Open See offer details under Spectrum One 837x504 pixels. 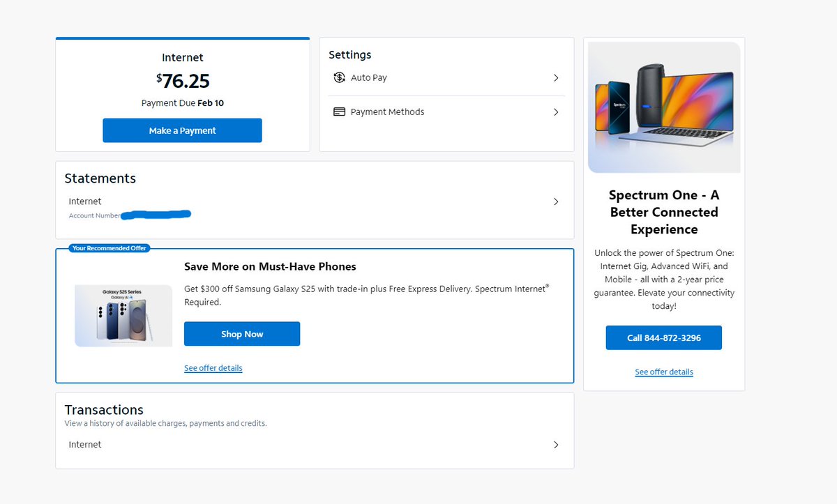(x=664, y=372)
